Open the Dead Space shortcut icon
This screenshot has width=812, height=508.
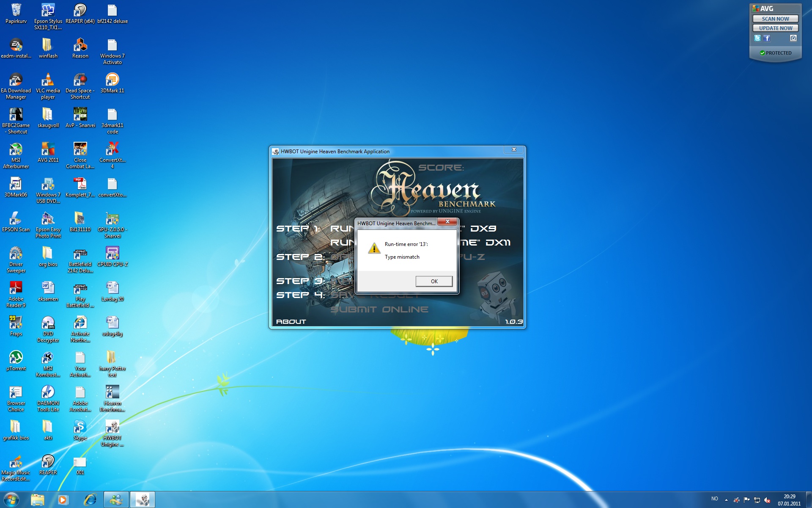tap(80, 86)
